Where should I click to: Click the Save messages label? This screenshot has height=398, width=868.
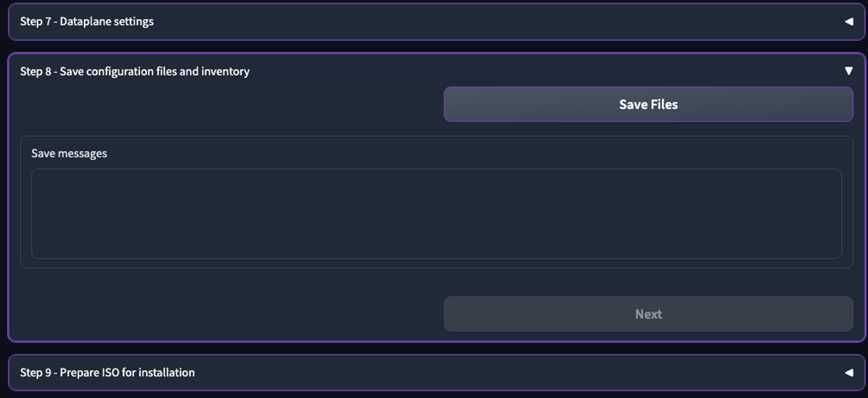[69, 153]
